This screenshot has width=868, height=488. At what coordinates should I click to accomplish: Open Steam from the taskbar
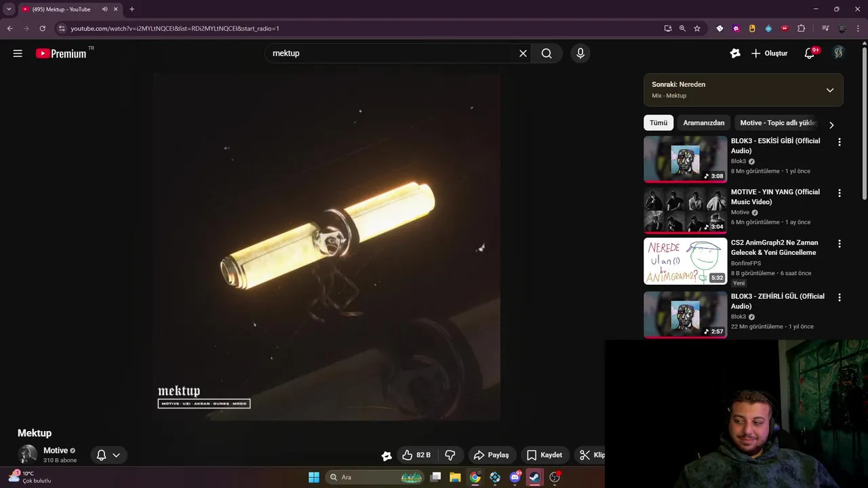[534, 477]
